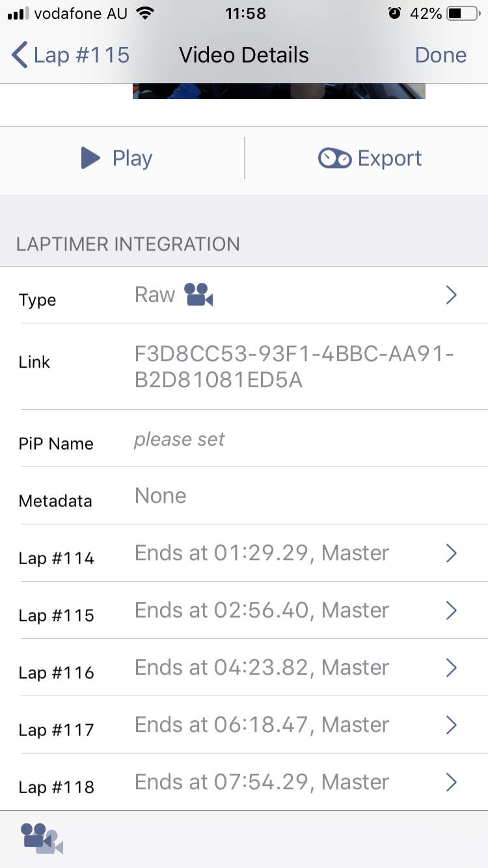
Task: Tap the camera icon beside Raw
Action: pyautogui.click(x=199, y=295)
